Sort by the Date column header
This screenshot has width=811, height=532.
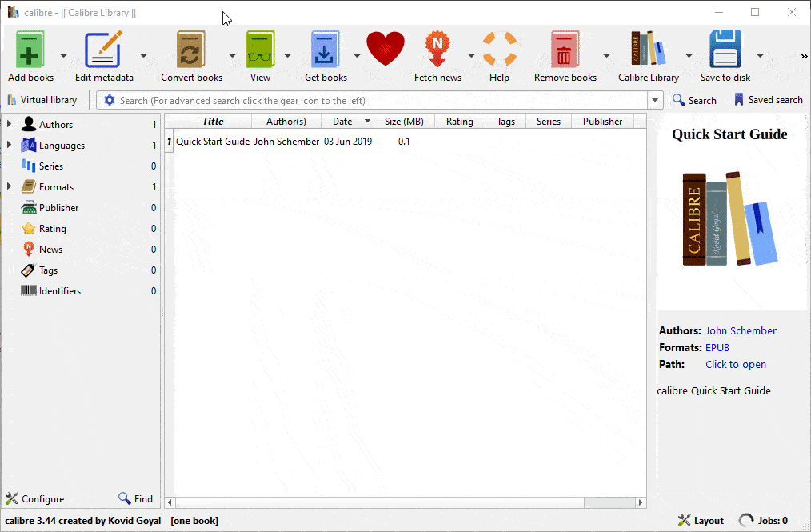point(347,121)
